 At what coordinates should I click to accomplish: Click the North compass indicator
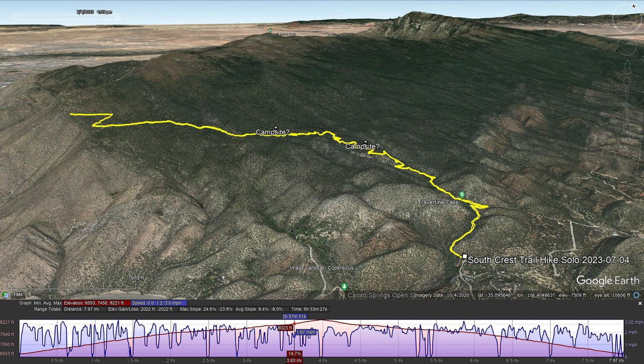(634, 6)
